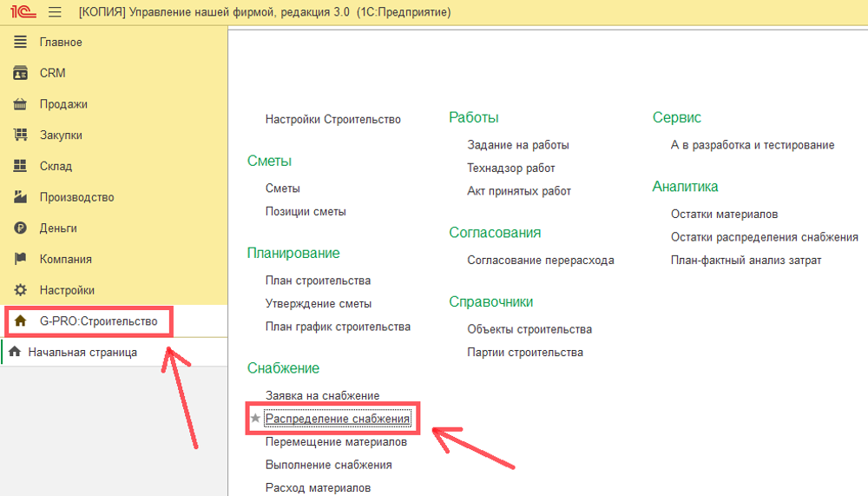Switch to Начальная страница tab
Screen dimensions: 868x496
coord(82,352)
